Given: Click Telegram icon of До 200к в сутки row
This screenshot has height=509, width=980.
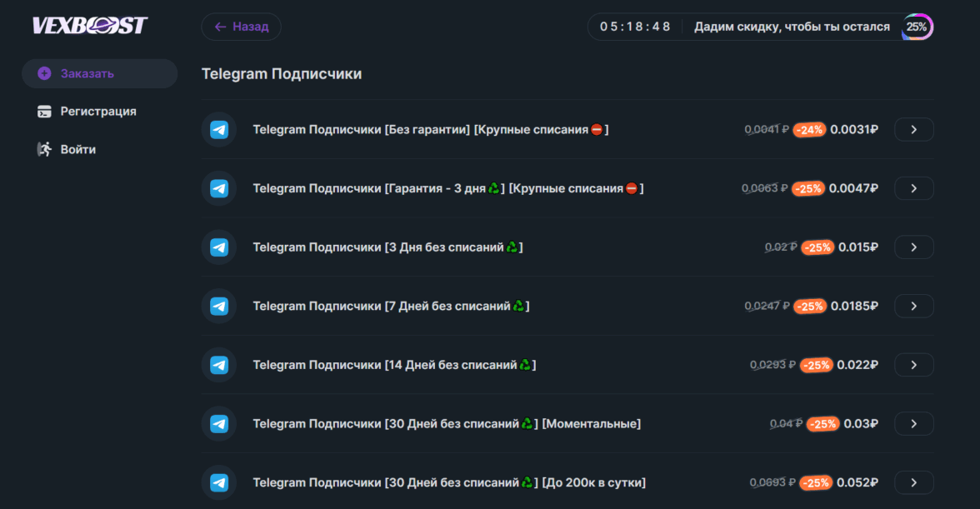Looking at the screenshot, I should pyautogui.click(x=219, y=482).
